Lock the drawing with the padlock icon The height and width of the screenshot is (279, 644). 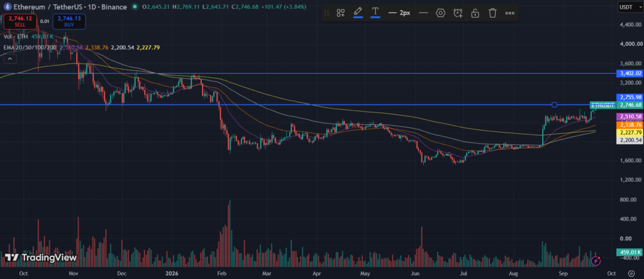(x=475, y=13)
